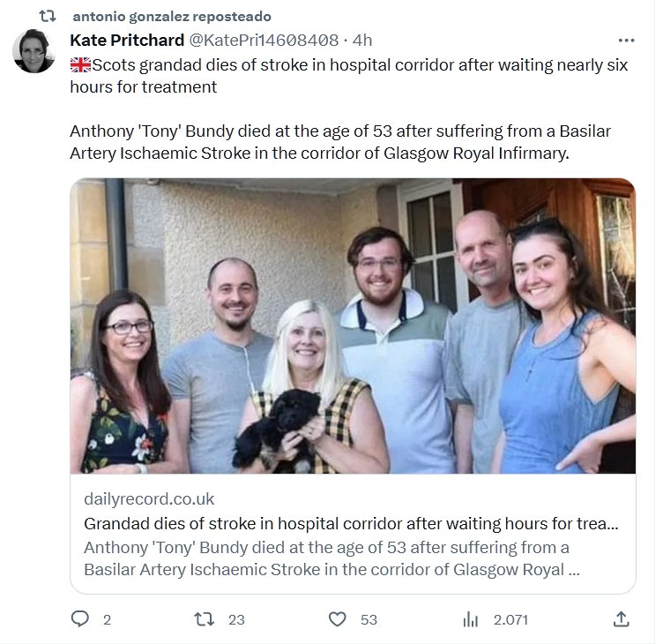663x644 pixels.
Task: Open the view analytics bar chart icon
Action: coord(471,619)
